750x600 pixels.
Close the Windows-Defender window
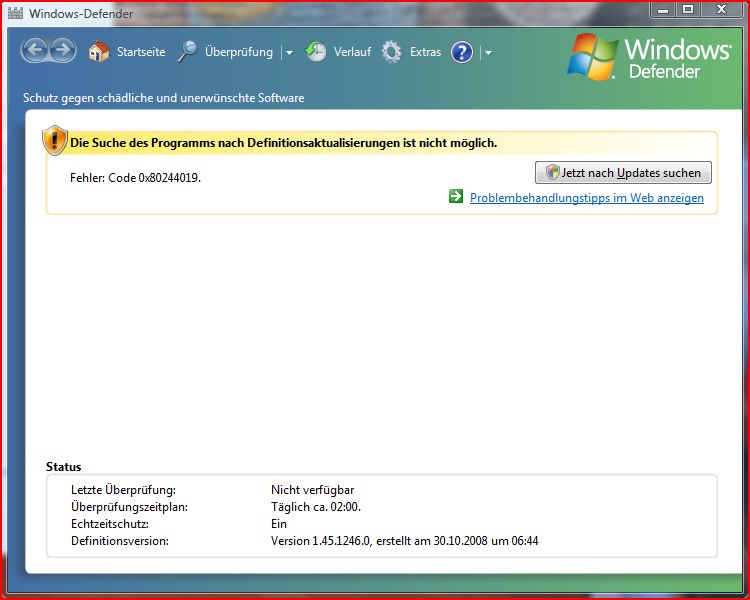click(721, 10)
